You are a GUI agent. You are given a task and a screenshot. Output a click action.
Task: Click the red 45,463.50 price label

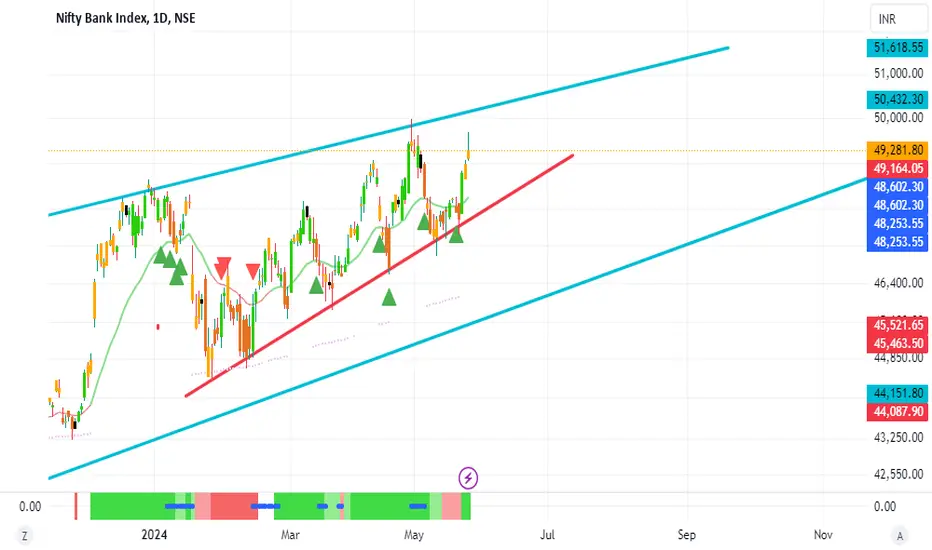click(x=898, y=344)
